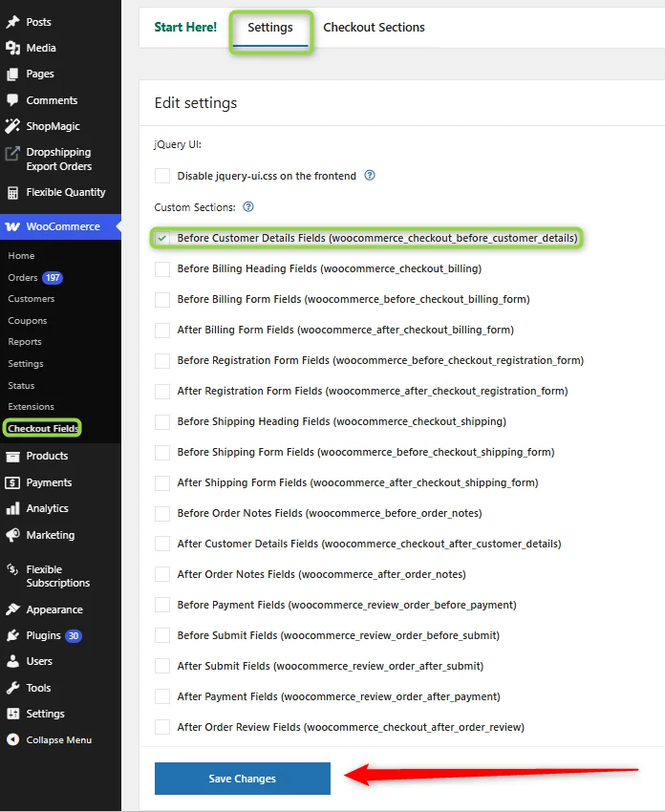Image resolution: width=665 pixels, height=812 pixels.
Task: Click the Flexible Quantity calculator icon
Action: tap(12, 192)
